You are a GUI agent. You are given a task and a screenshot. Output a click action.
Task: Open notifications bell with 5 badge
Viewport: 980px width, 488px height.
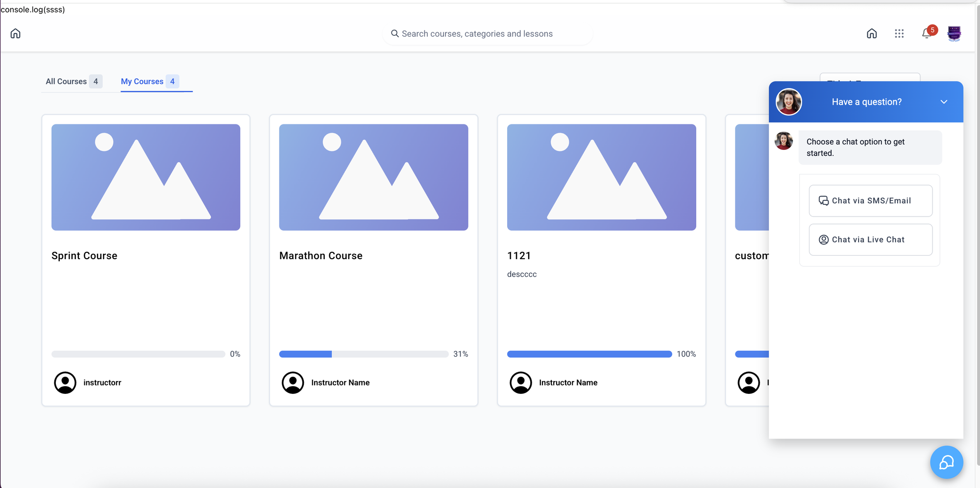click(x=927, y=33)
